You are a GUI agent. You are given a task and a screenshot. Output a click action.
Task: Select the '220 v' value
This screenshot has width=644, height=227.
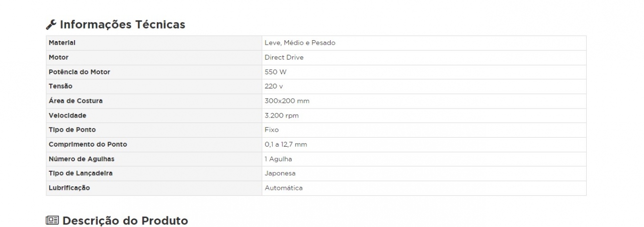pyautogui.click(x=274, y=86)
